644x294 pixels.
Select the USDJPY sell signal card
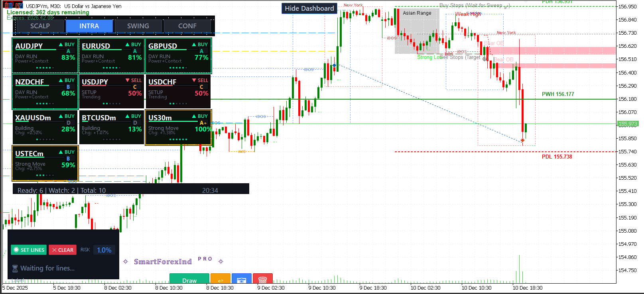(x=111, y=92)
